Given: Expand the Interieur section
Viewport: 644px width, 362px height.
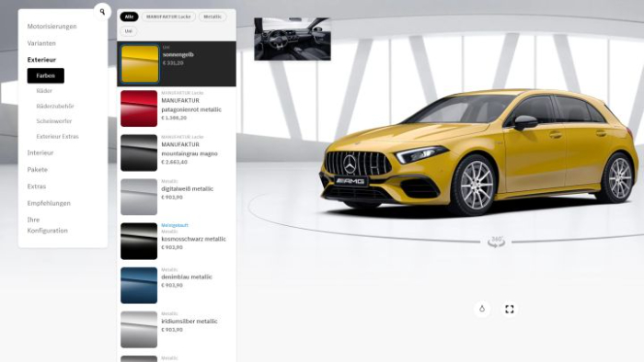Looking at the screenshot, I should pos(40,153).
